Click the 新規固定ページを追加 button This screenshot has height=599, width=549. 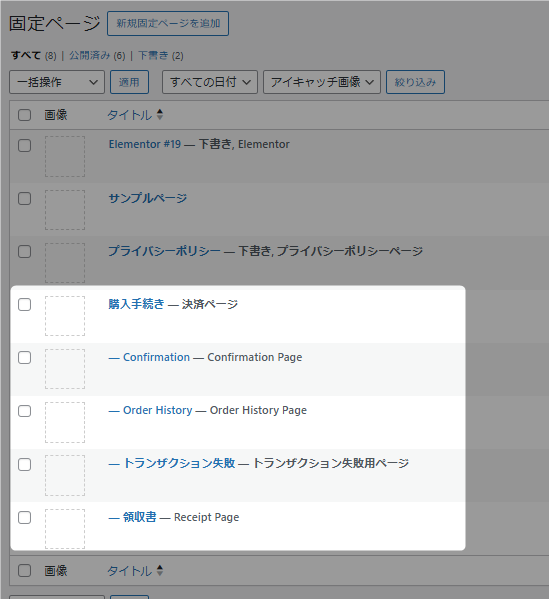pyautogui.click(x=168, y=23)
